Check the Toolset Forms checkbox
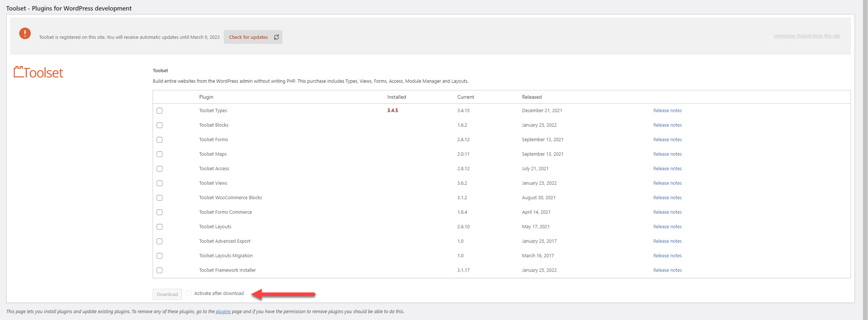 click(160, 140)
